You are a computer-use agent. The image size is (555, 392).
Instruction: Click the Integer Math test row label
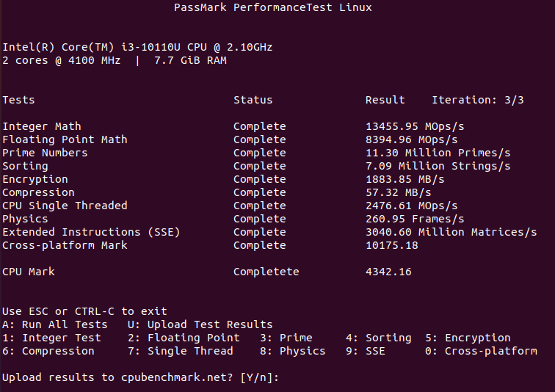click(42, 127)
